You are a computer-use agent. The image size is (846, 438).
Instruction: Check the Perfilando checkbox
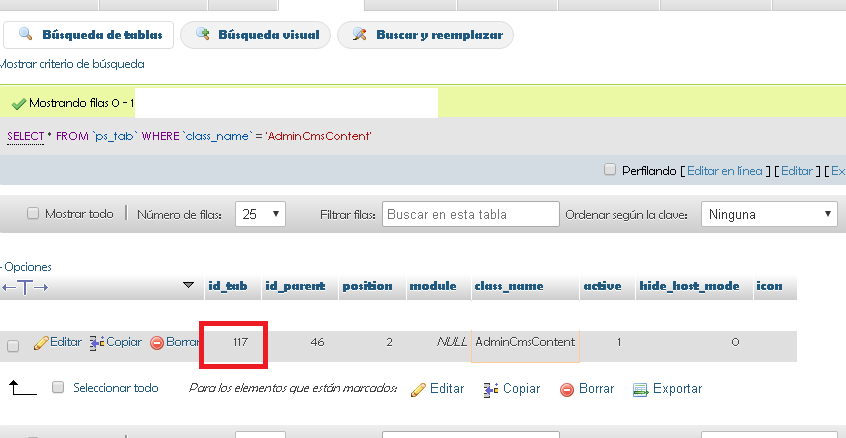click(x=610, y=170)
